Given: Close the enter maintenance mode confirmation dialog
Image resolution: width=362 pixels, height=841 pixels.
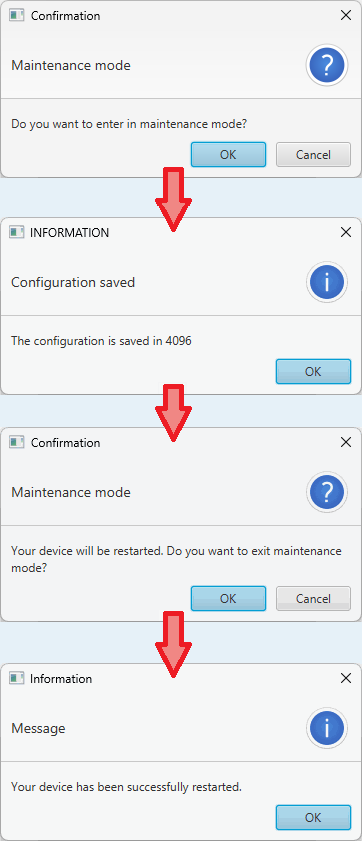Looking at the screenshot, I should click(x=346, y=16).
